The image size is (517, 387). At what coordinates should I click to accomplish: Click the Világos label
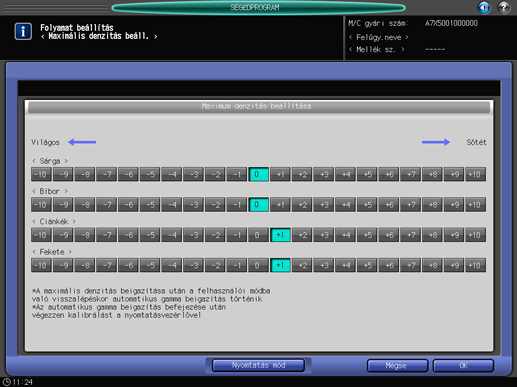(45, 142)
